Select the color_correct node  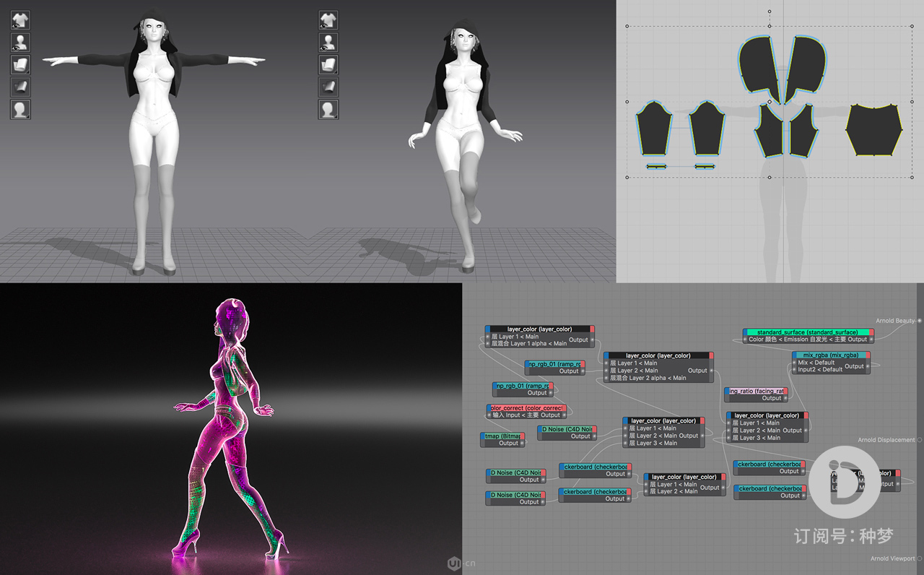coord(526,407)
